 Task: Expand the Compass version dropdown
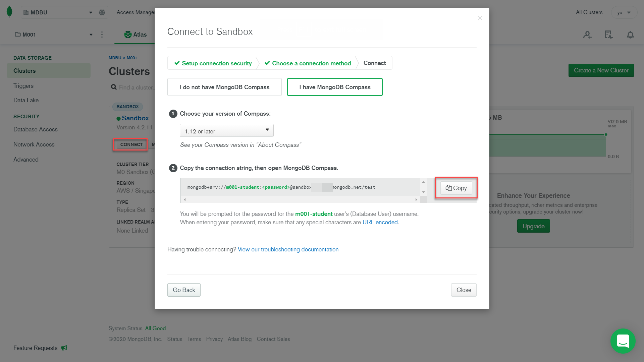tap(227, 131)
